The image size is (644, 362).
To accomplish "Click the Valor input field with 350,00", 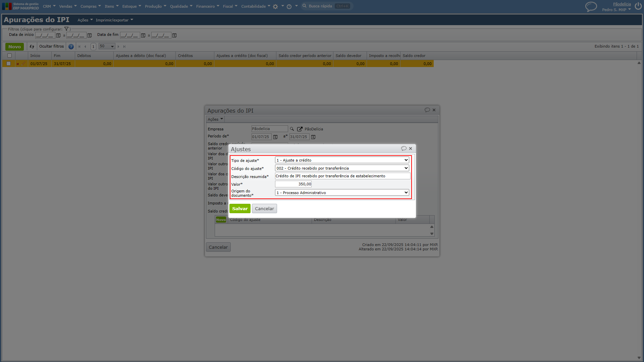I will pos(293,184).
